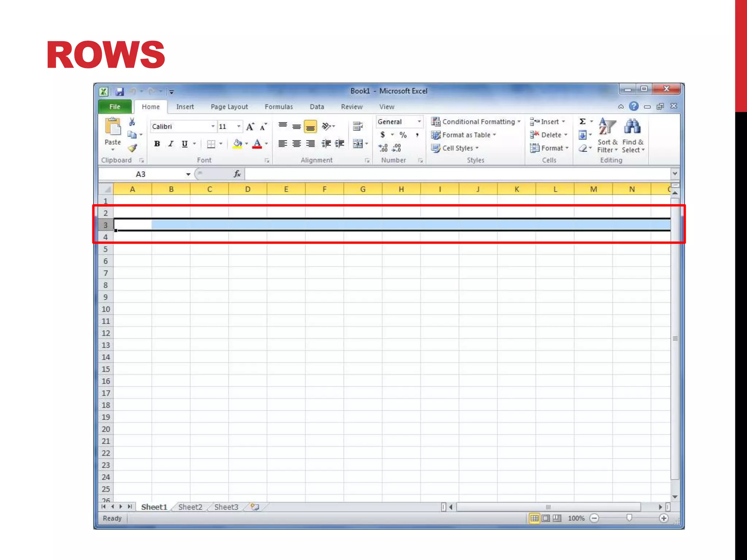Click the green File button

[115, 107]
